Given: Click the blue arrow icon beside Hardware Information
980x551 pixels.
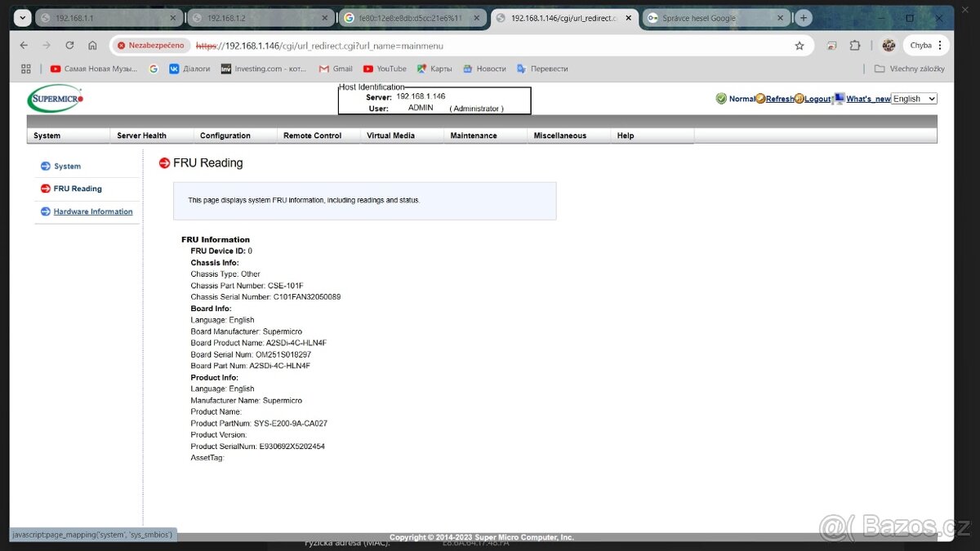Looking at the screenshot, I should (45, 211).
